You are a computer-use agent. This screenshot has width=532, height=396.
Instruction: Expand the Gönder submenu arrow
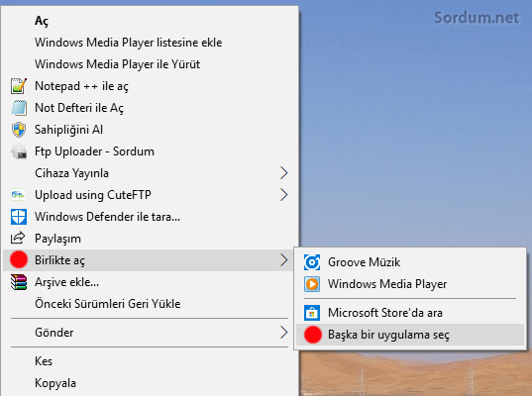point(284,333)
